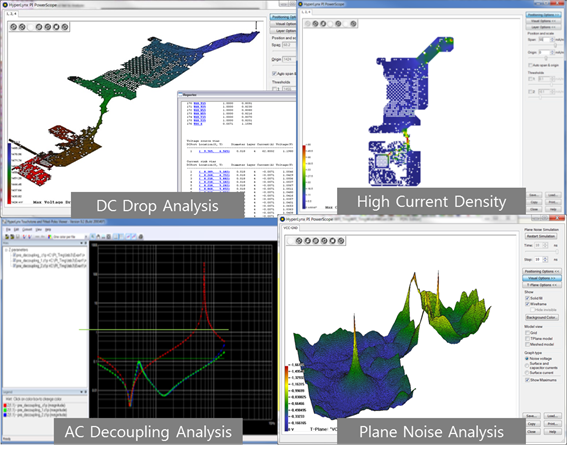The height and width of the screenshot is (450, 567).
Task: Click the red legend color box in Touchstone Viewer
Action: (5, 405)
